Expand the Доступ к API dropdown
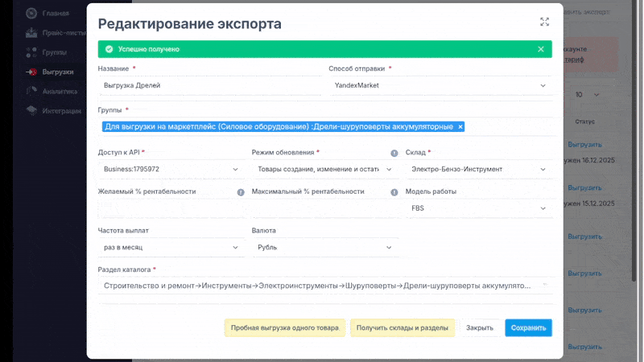This screenshot has width=644, height=362. point(171,169)
